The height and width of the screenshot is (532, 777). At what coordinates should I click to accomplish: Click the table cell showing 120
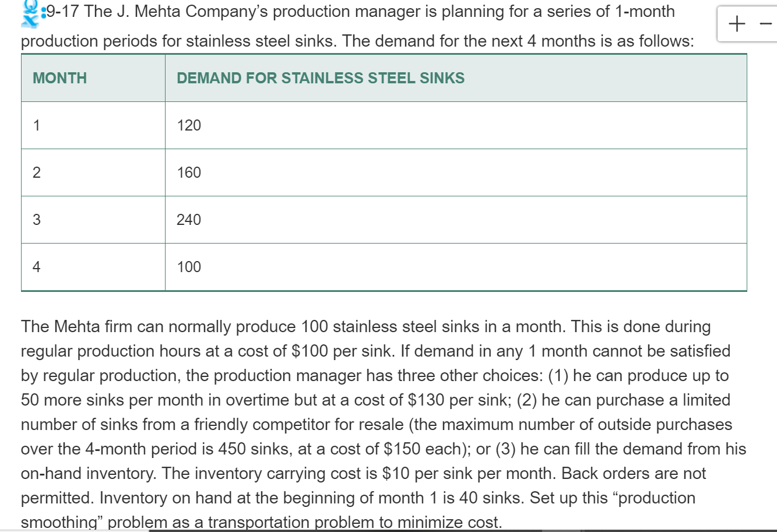coord(188,125)
